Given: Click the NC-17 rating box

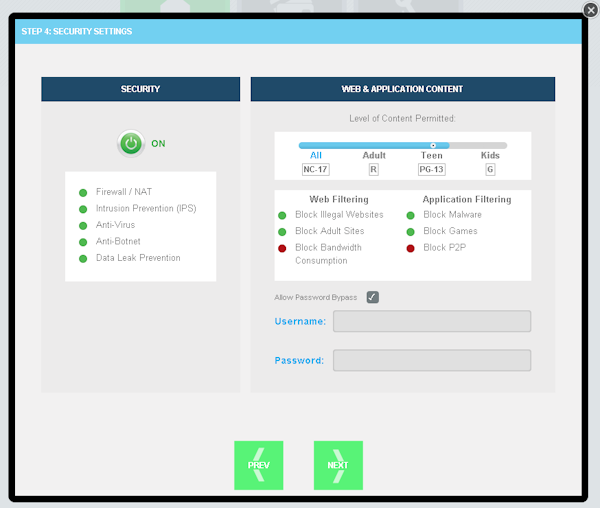Looking at the screenshot, I should [x=316, y=169].
